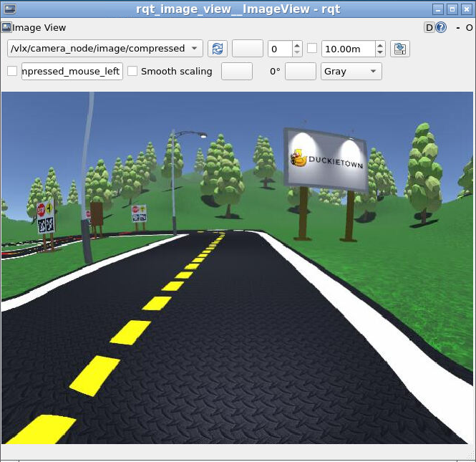The image size is (476, 462).
Task: Focus the mouse_left topic text field
Action: pyautogui.click(x=72, y=72)
